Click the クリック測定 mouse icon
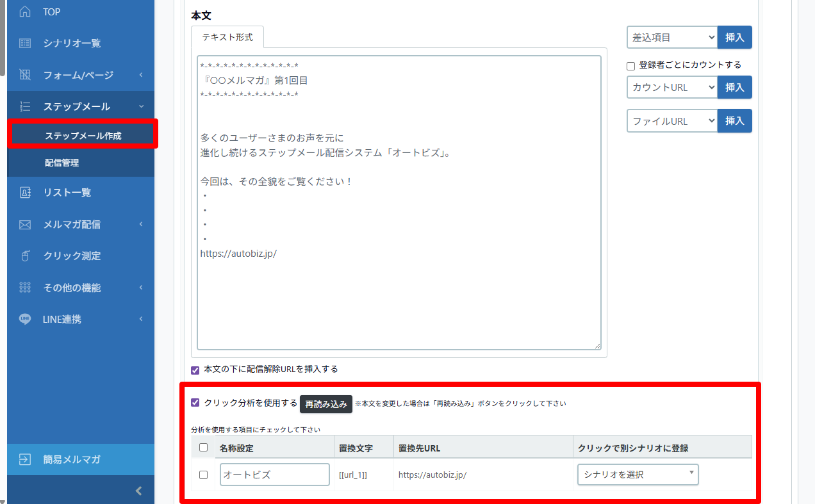This screenshot has width=815, height=504. coord(25,256)
